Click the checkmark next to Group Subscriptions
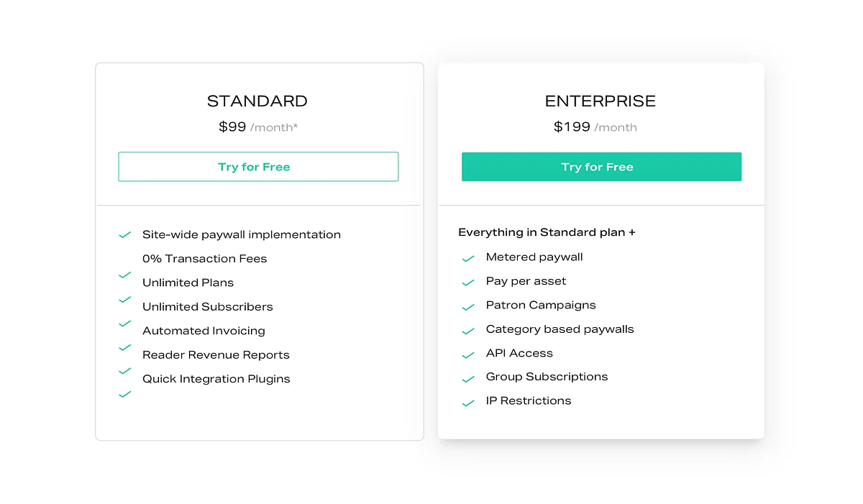Viewport: 863px width, 504px height. click(468, 379)
